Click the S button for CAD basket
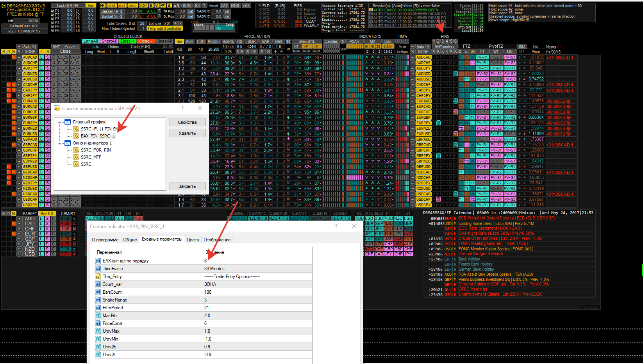This screenshot has width=643, height=364. click(47, 224)
